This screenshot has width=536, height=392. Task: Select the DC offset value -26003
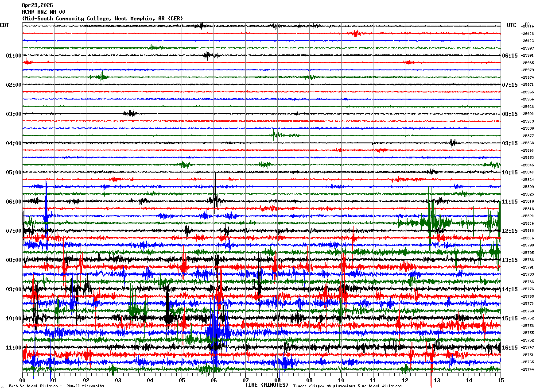tap(528, 41)
